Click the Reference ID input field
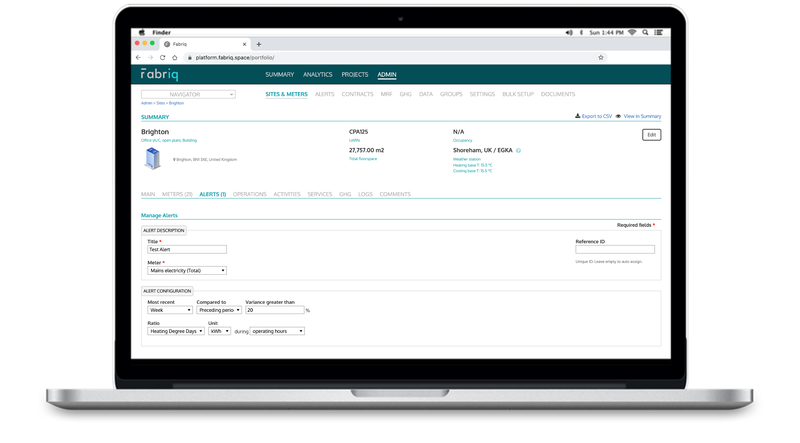Screen dimensions: 800x443 click(615, 250)
